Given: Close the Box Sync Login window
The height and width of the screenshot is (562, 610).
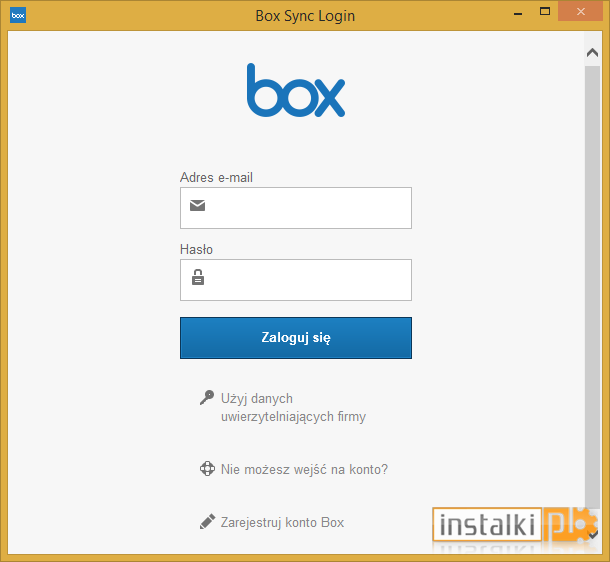Looking at the screenshot, I should pos(580,11).
